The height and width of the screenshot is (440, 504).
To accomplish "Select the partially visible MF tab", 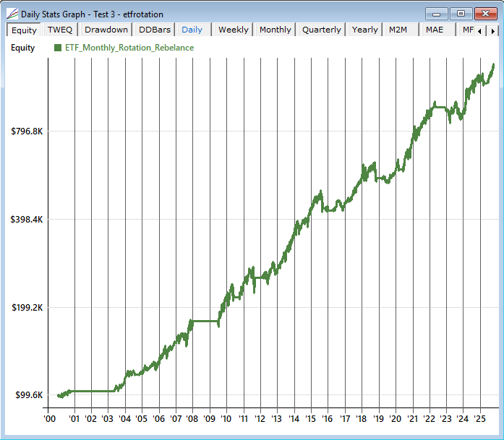I will [468, 30].
